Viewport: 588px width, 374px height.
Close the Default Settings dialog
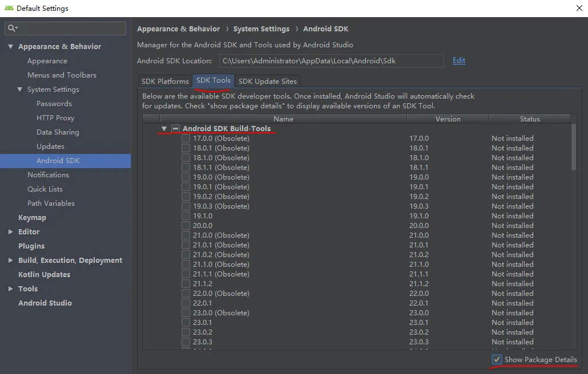[x=579, y=8]
